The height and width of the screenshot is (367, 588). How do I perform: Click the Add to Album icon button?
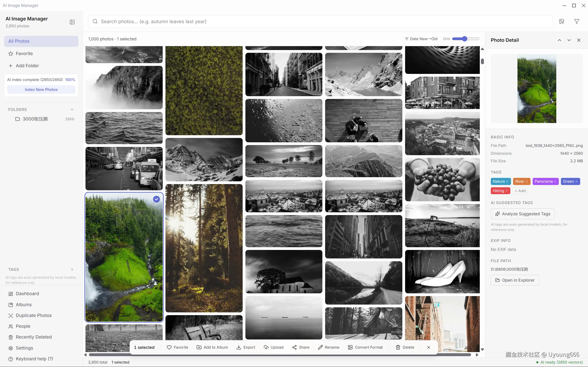212,347
